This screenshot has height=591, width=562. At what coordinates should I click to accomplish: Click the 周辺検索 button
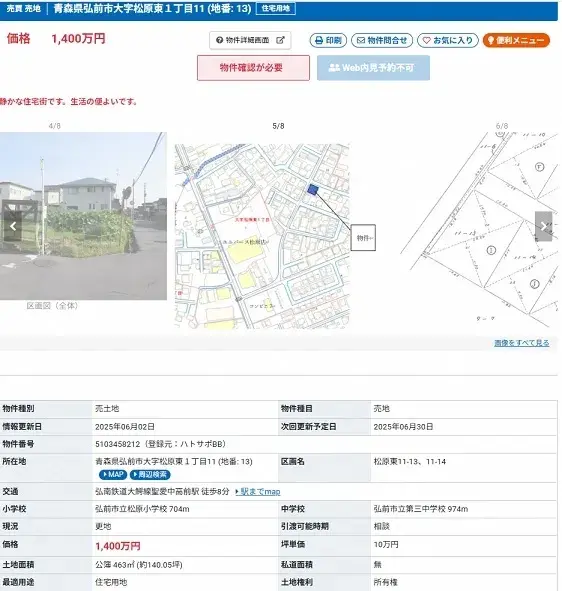pos(150,475)
